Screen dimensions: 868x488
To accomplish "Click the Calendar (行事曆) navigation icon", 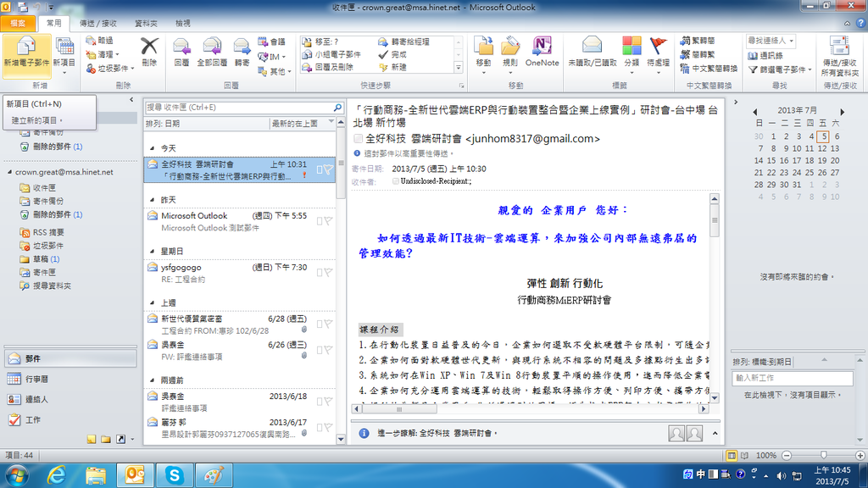I will tap(14, 379).
